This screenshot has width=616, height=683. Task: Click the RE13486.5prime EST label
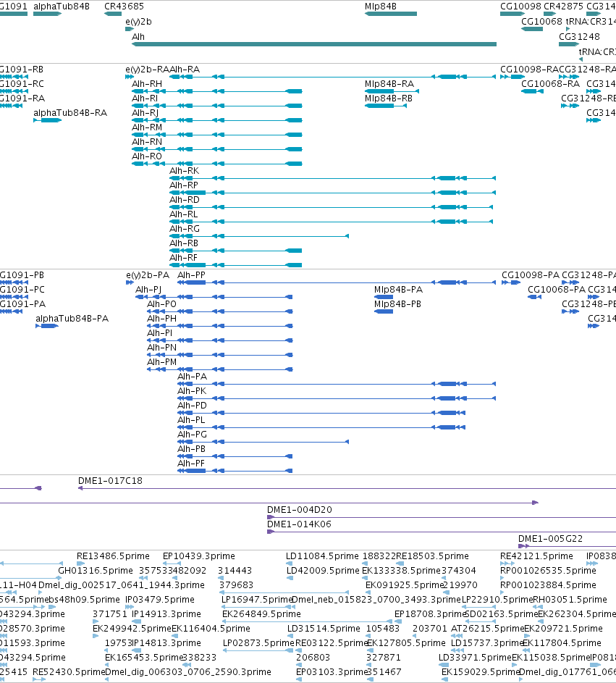point(113,556)
